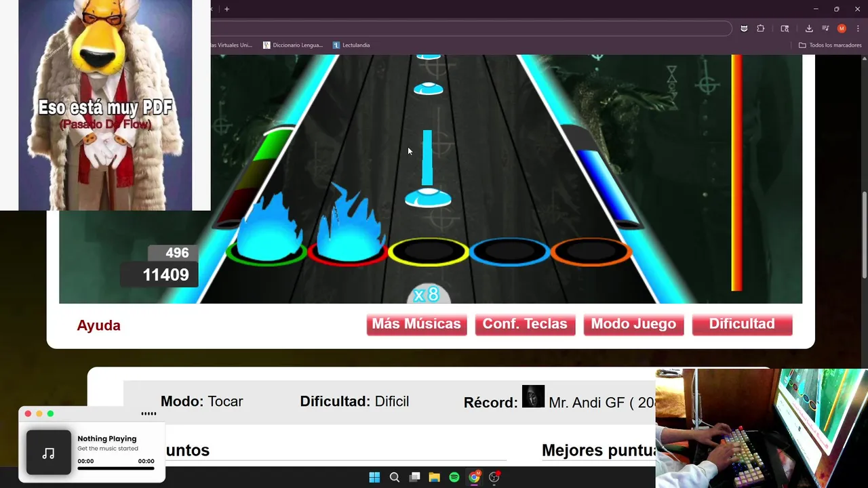The height and width of the screenshot is (488, 868).
Task: Open the Windows Start menu
Action: point(374,477)
